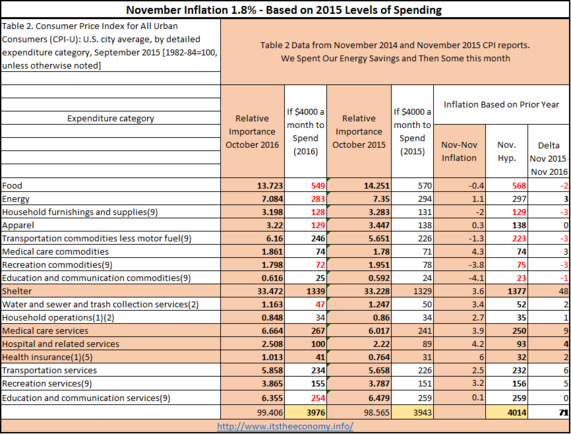Select the Inflation Based on Prior Year header
Viewport: 571px width, 434px height.
501,104
